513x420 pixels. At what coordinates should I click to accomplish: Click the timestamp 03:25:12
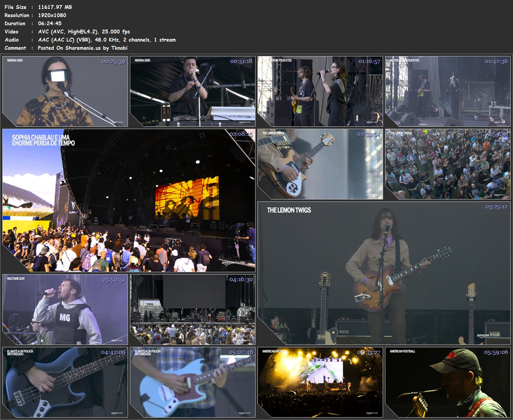click(496, 207)
